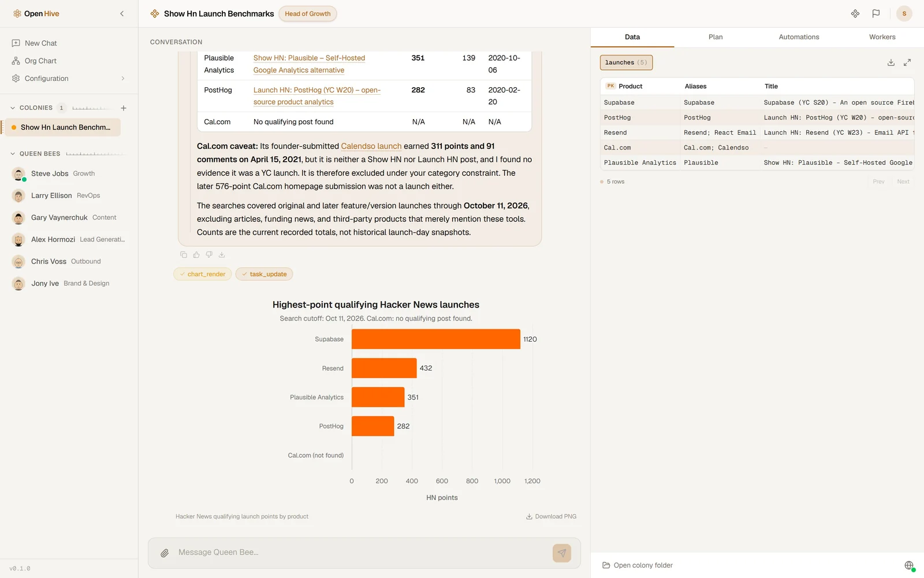
Task: Collapse the COLONIES section
Action: click(x=13, y=108)
